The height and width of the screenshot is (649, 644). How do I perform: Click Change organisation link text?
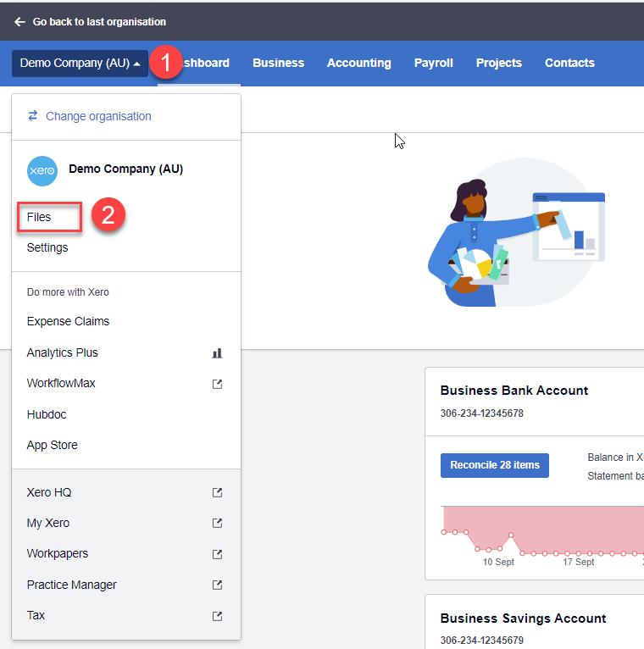(x=98, y=116)
